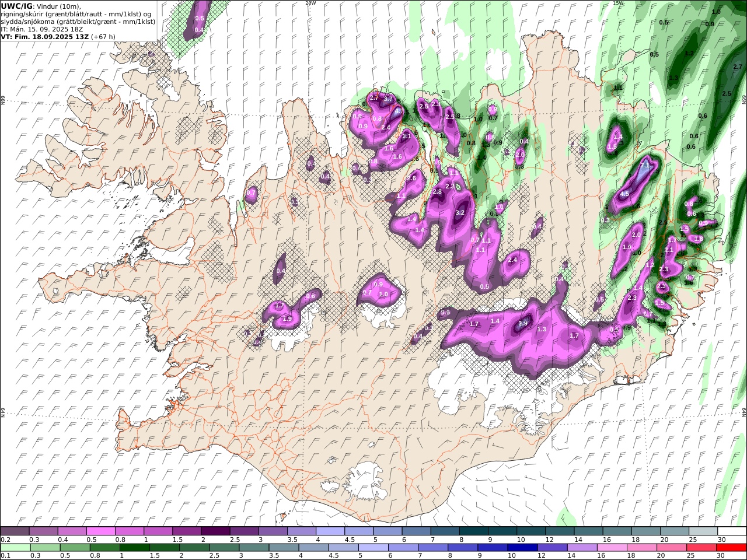Click the 14 label in rain legend row

[x=571, y=556]
